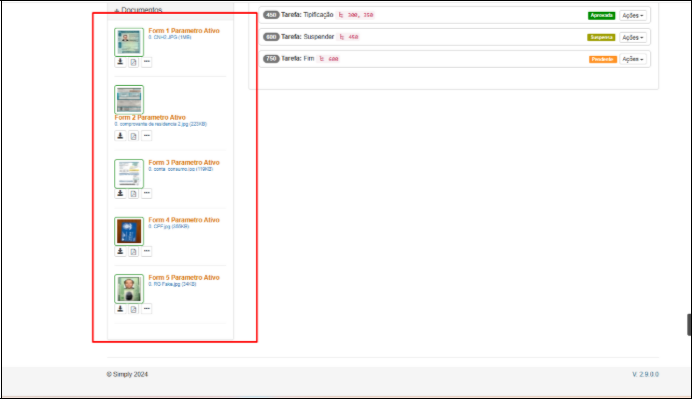This screenshot has height=399, width=692.
Task: Open file page icon for Form 1
Action: [133, 62]
